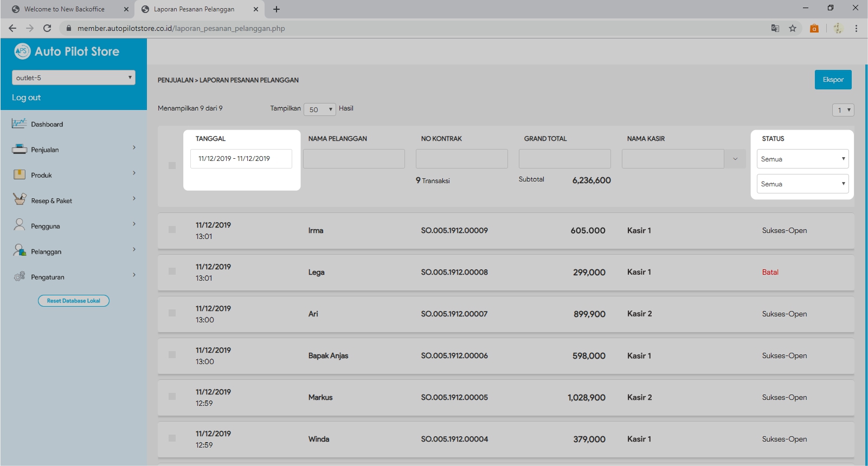This screenshot has height=466, width=868.
Task: Select the checkbox for Lega's order
Action: (x=172, y=271)
